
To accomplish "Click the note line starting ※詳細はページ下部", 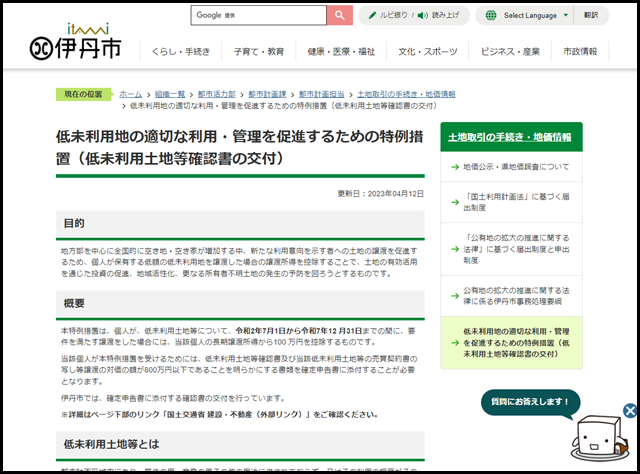I will click(x=220, y=415).
